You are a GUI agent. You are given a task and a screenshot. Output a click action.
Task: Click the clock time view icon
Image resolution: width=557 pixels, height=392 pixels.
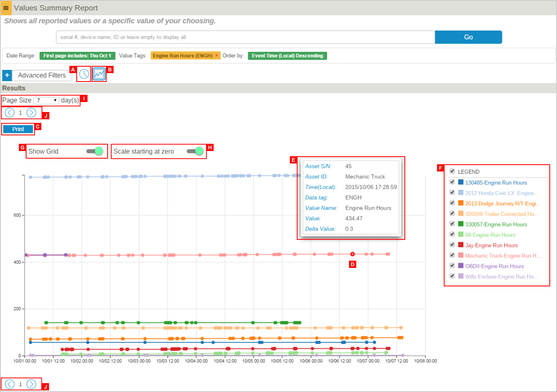84,74
